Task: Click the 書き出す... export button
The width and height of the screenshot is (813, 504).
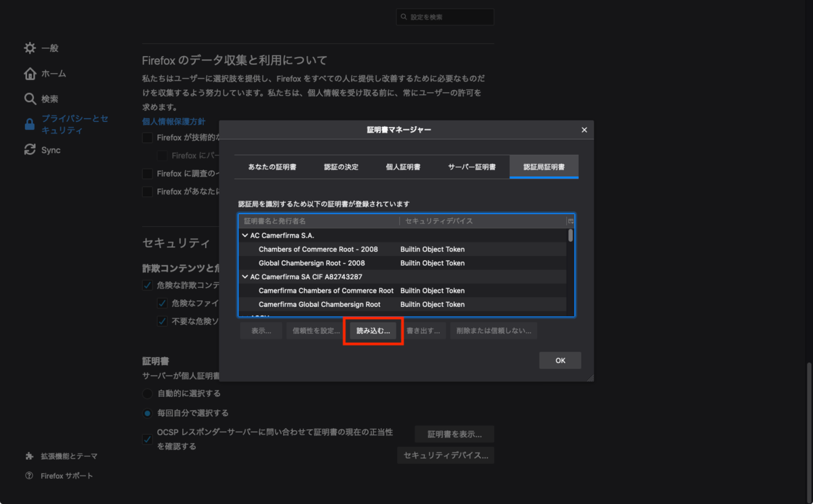Action: pyautogui.click(x=423, y=331)
